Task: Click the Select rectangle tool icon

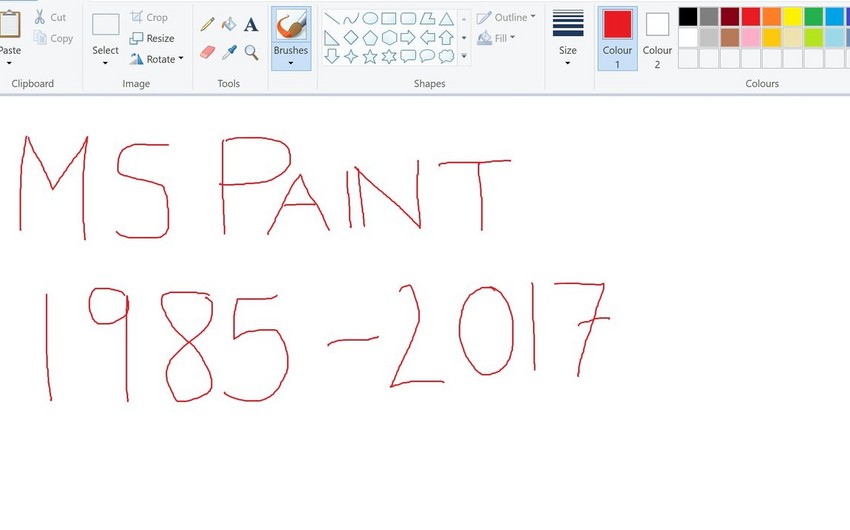Action: pos(105,24)
